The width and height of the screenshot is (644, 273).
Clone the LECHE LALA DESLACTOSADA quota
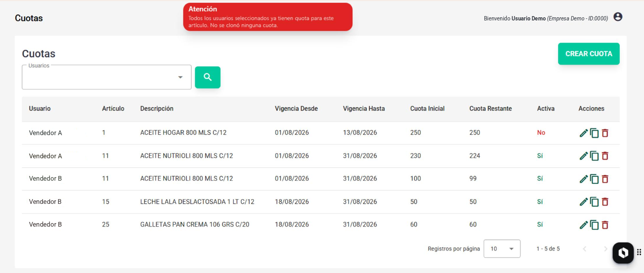click(595, 202)
